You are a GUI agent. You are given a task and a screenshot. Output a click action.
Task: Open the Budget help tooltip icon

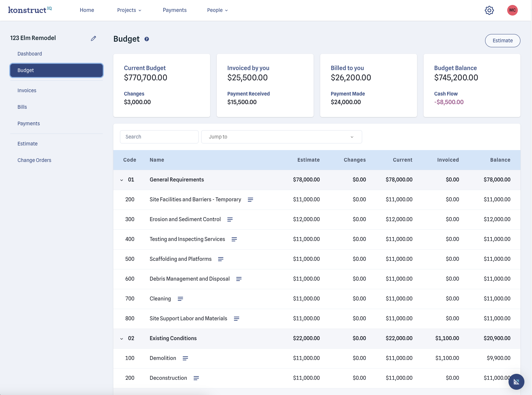click(x=146, y=39)
